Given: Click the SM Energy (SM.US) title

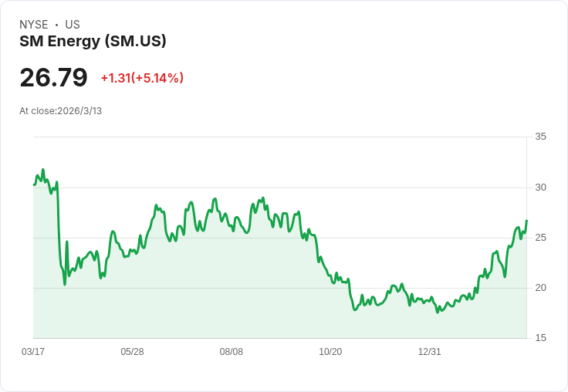Looking at the screenshot, I should point(93,42).
